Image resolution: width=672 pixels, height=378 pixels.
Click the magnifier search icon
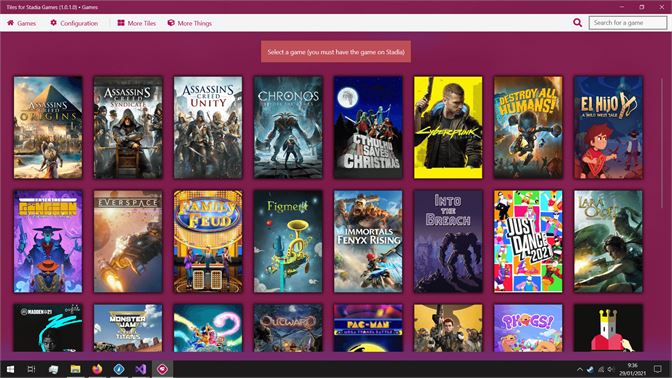point(577,23)
